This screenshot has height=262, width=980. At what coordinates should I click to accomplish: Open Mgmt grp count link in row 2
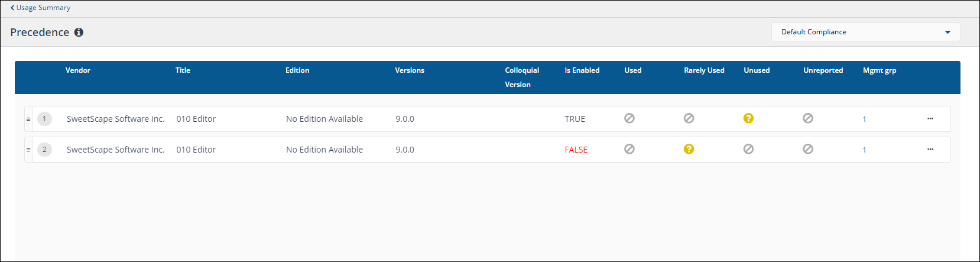[x=864, y=150]
